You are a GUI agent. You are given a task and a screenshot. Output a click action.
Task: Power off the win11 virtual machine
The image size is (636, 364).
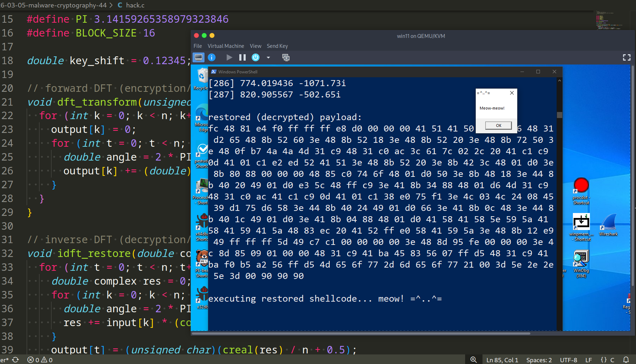255,57
